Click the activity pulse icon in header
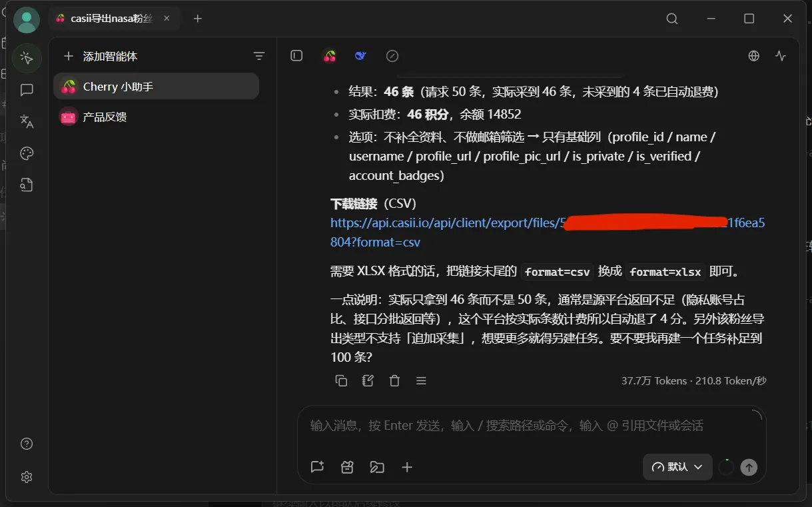This screenshot has height=507, width=812. (781, 56)
